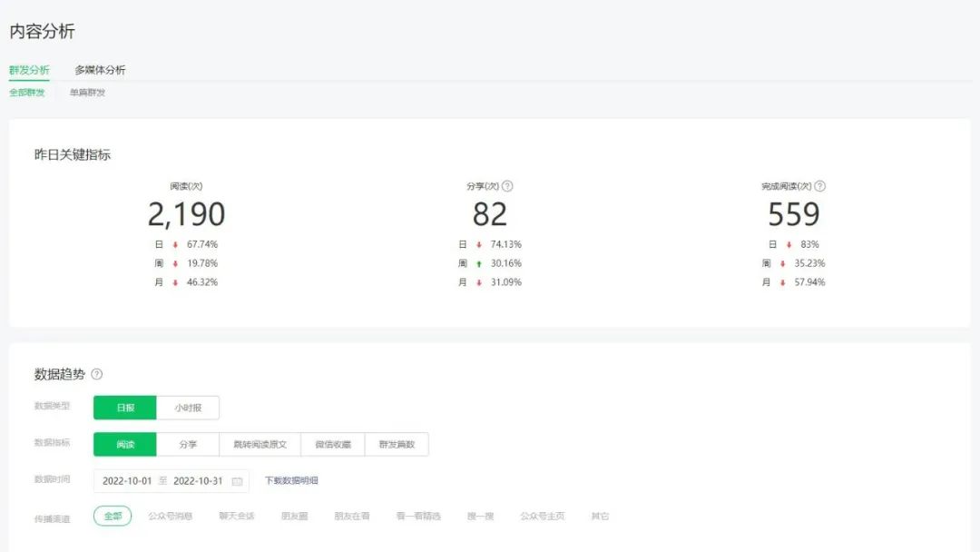Select 日报 data type
Image resolution: width=980 pixels, height=552 pixels.
(x=125, y=408)
